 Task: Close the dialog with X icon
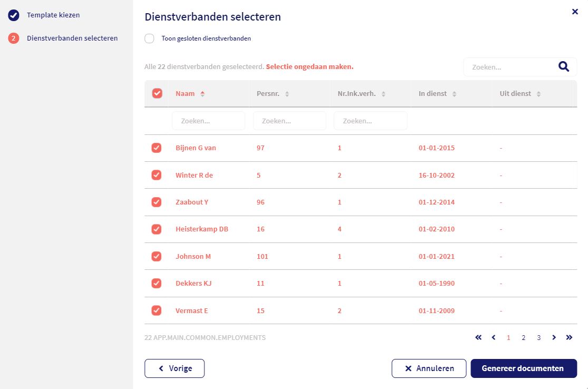pos(575,11)
